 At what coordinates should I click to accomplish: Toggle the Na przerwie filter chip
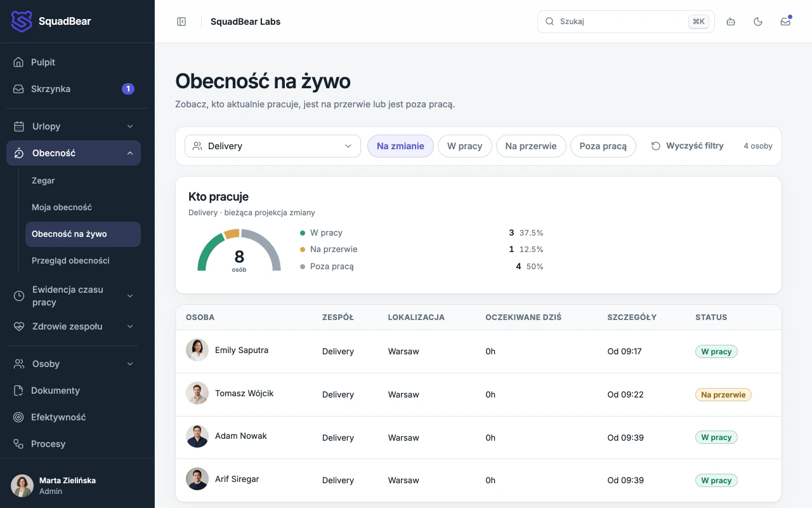pos(531,146)
